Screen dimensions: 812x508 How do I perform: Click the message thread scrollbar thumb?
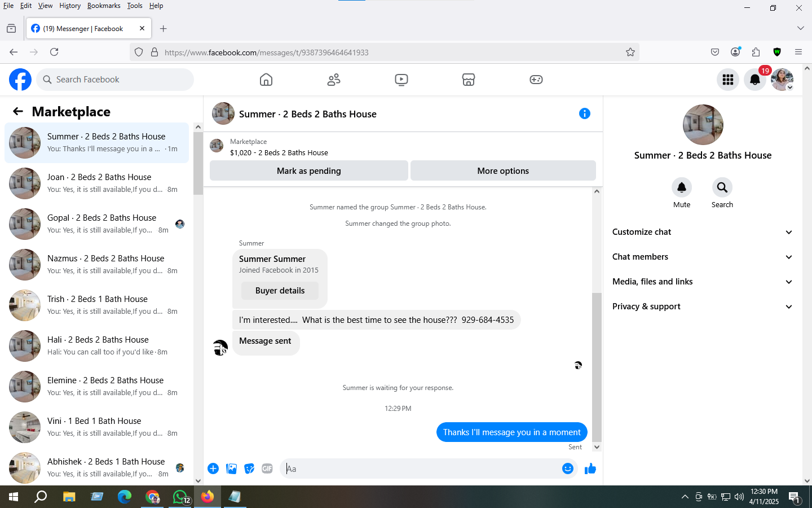[597, 367]
